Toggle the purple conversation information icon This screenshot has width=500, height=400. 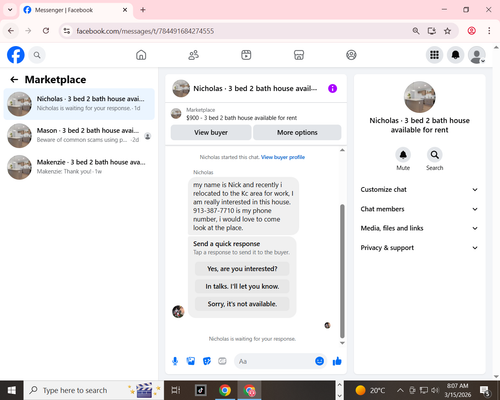coord(332,88)
